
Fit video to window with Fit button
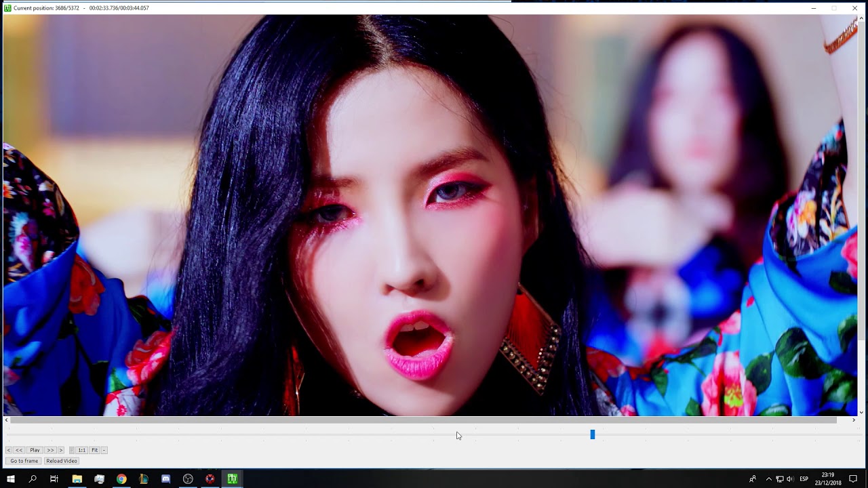(x=95, y=450)
